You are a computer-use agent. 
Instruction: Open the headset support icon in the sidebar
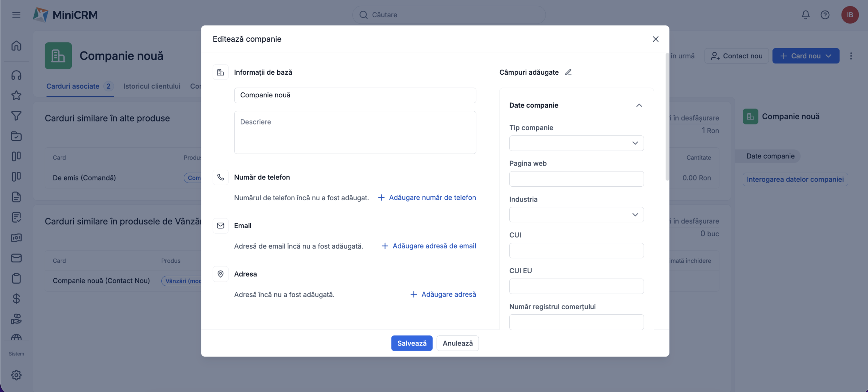(16, 75)
